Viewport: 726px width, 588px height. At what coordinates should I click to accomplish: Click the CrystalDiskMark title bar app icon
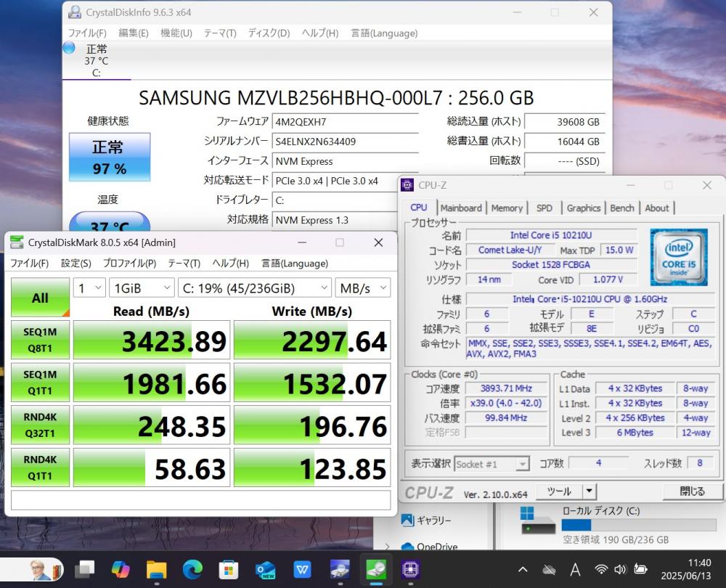click(17, 242)
